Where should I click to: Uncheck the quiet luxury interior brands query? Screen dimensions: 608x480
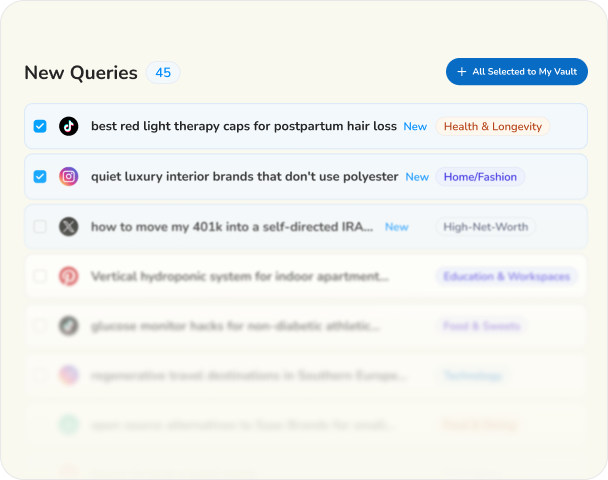point(40,177)
